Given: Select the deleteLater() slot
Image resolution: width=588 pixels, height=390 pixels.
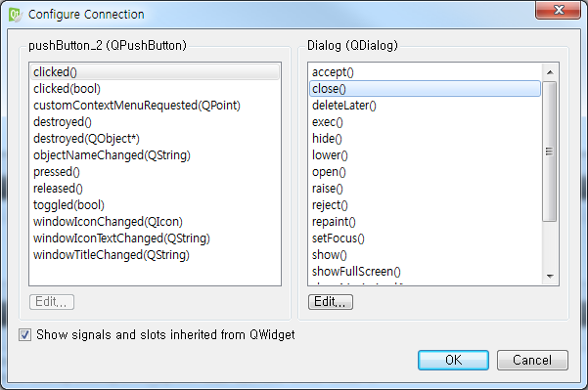Looking at the screenshot, I should coord(343,106).
